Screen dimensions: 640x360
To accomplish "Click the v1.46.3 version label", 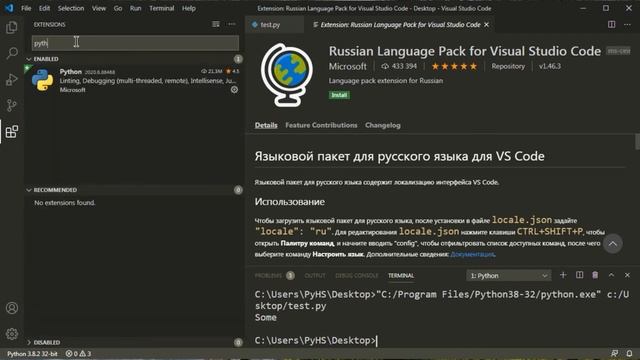I will [x=550, y=66].
